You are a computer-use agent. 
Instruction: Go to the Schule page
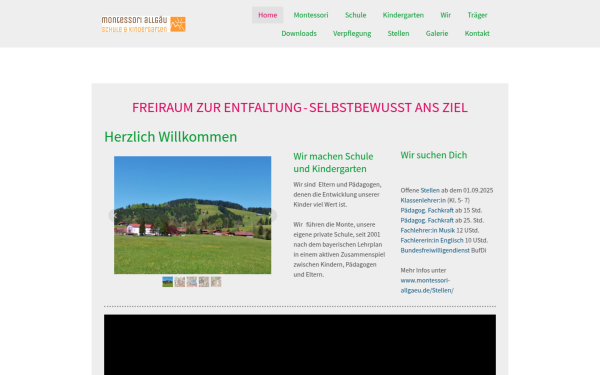pos(355,15)
